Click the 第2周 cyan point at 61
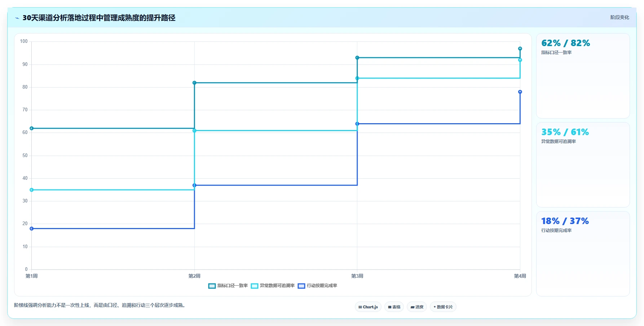This screenshot has width=644, height=326. 194,131
